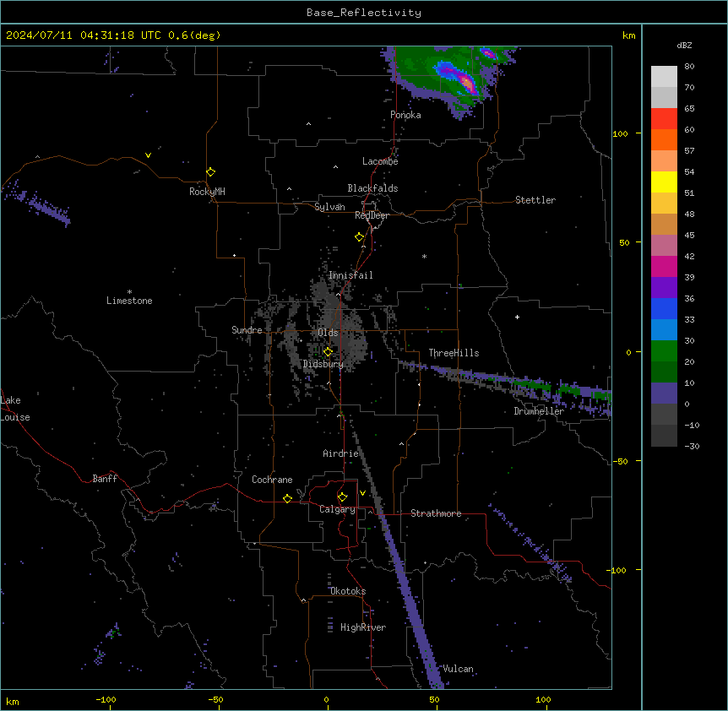This screenshot has height=711, width=728.
Task: Click the white plus marker north of Drumheller
Action: tap(517, 317)
